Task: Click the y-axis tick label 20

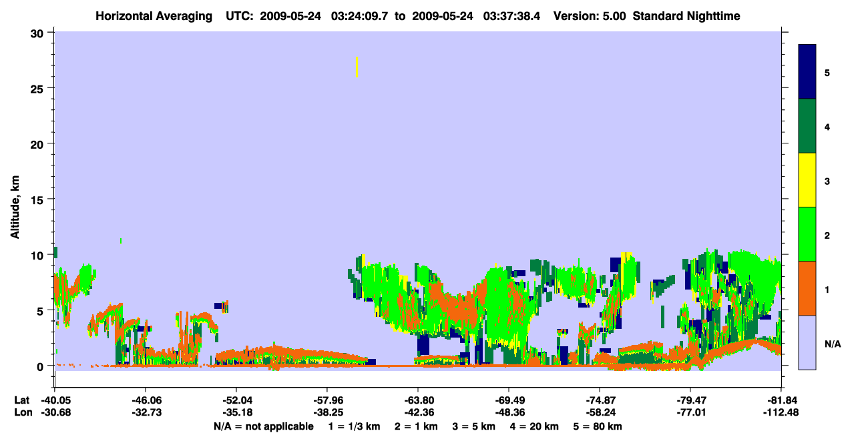Action: [39, 143]
